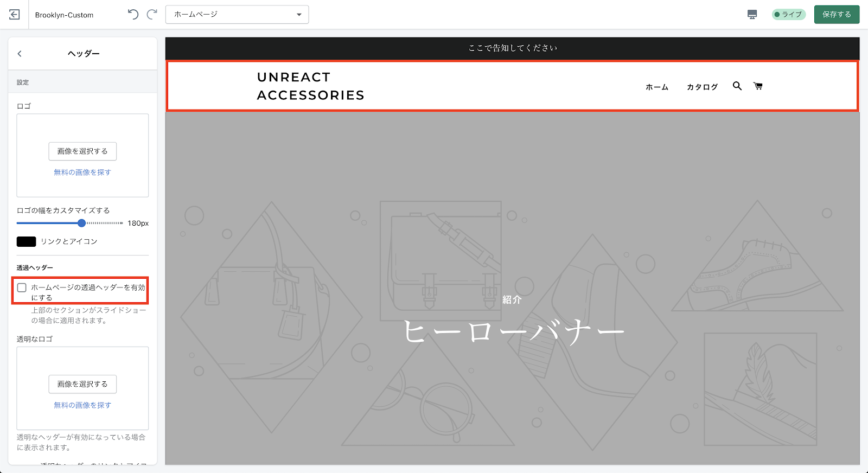Open 無料の画像を探す link for ロゴ
The image size is (868, 473).
(x=82, y=172)
